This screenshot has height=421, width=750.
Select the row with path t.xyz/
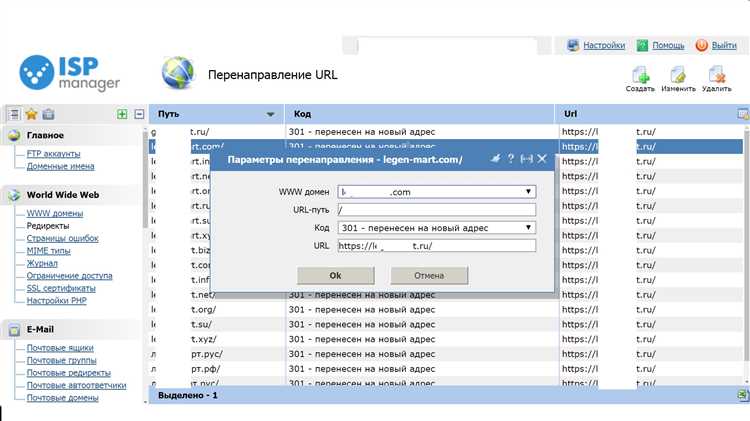pyautogui.click(x=446, y=339)
